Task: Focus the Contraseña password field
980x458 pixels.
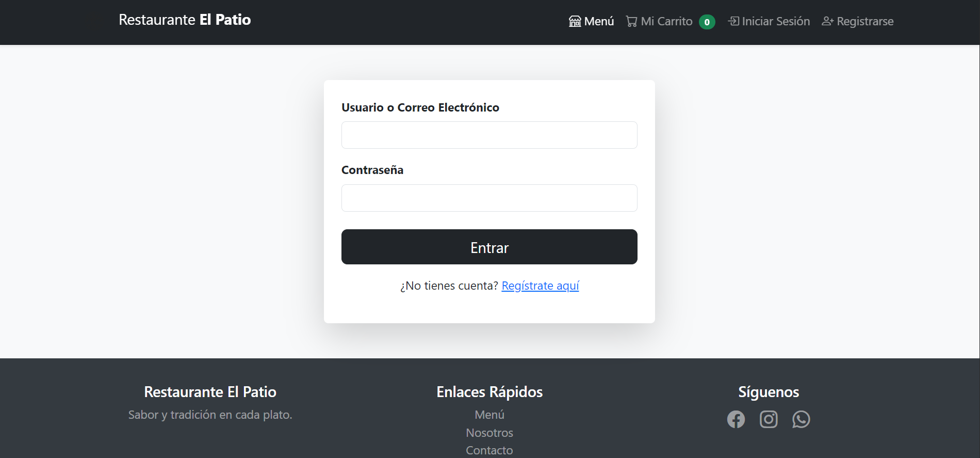Action: [489, 198]
